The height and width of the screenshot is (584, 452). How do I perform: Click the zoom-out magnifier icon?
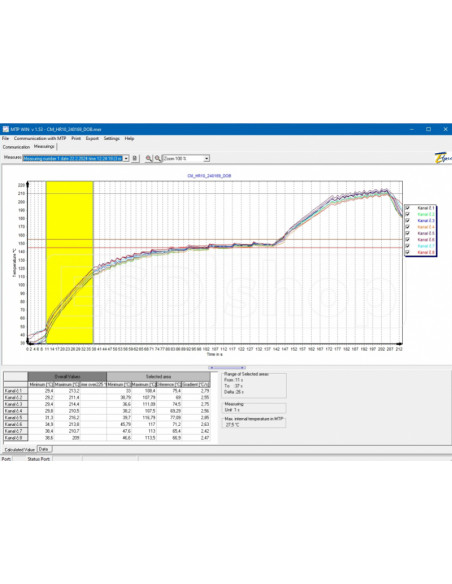click(158, 158)
